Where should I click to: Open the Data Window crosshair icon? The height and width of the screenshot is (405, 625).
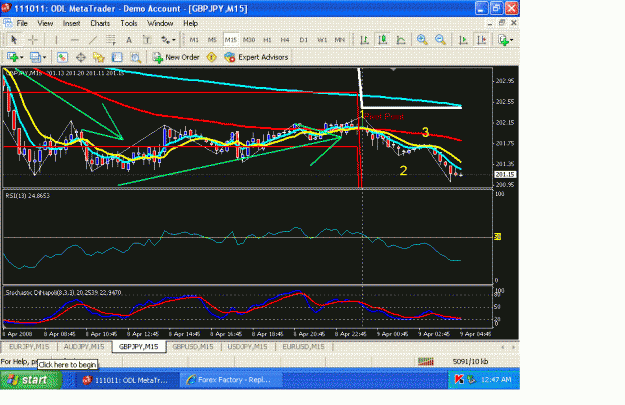pyautogui.click(x=81, y=57)
